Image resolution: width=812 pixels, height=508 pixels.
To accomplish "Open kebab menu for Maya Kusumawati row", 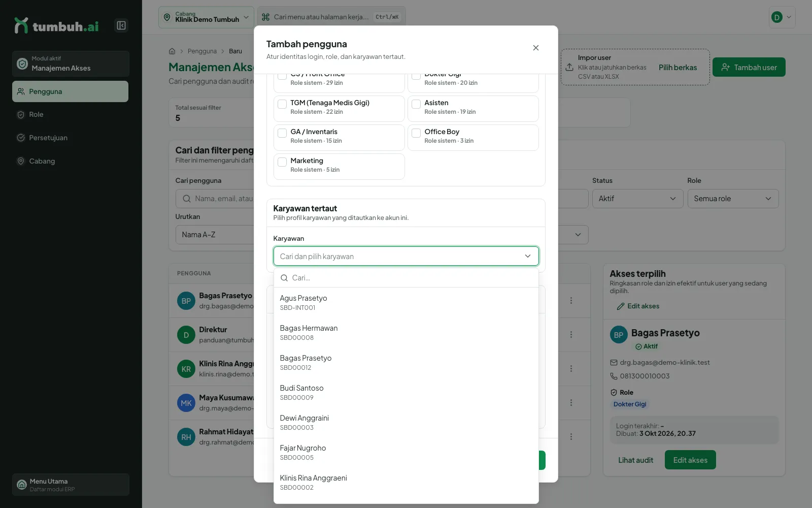I will pyautogui.click(x=571, y=403).
